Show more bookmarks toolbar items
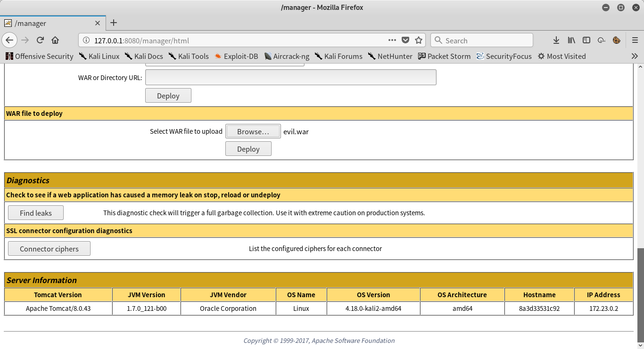The width and height of the screenshot is (644, 349). coord(635,56)
